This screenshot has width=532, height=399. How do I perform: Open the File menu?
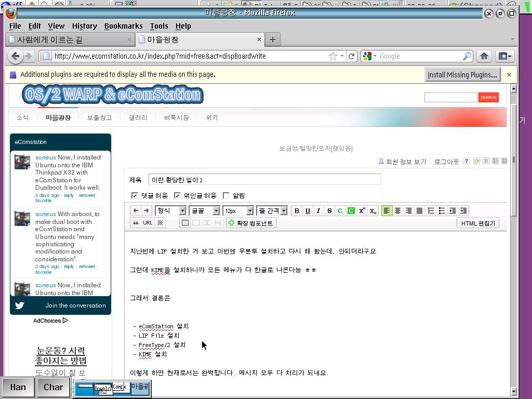pos(15,26)
